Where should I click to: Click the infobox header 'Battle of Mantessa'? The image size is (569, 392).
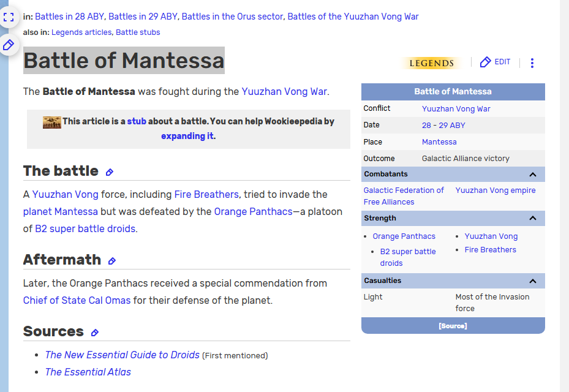[x=453, y=92]
